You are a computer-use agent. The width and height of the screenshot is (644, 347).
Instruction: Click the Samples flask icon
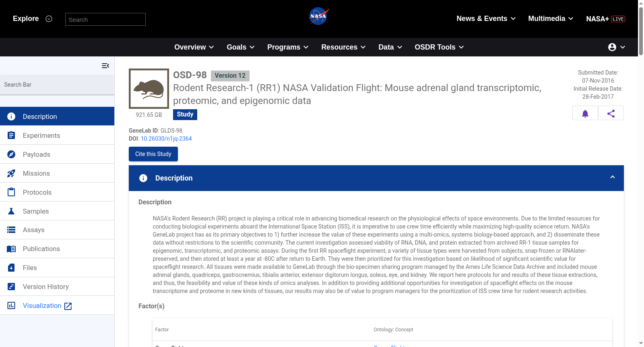point(11,211)
